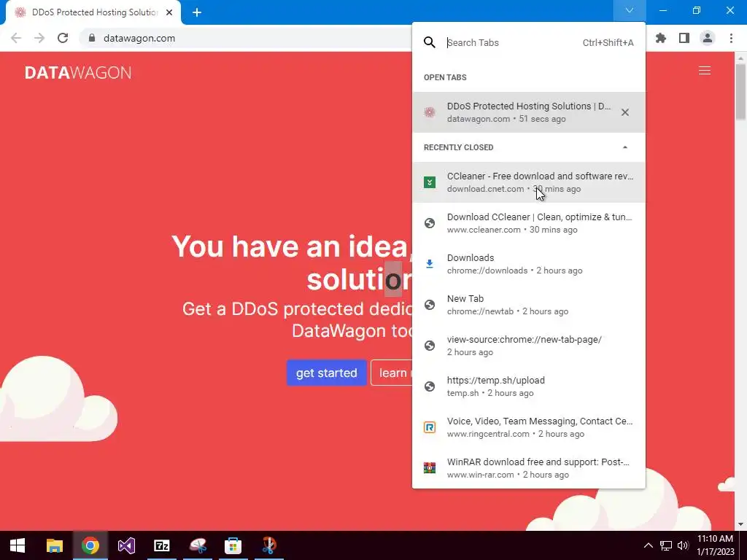This screenshot has width=747, height=560.
Task: Reopen the RingCentral Voice, Video entry
Action: click(528, 427)
